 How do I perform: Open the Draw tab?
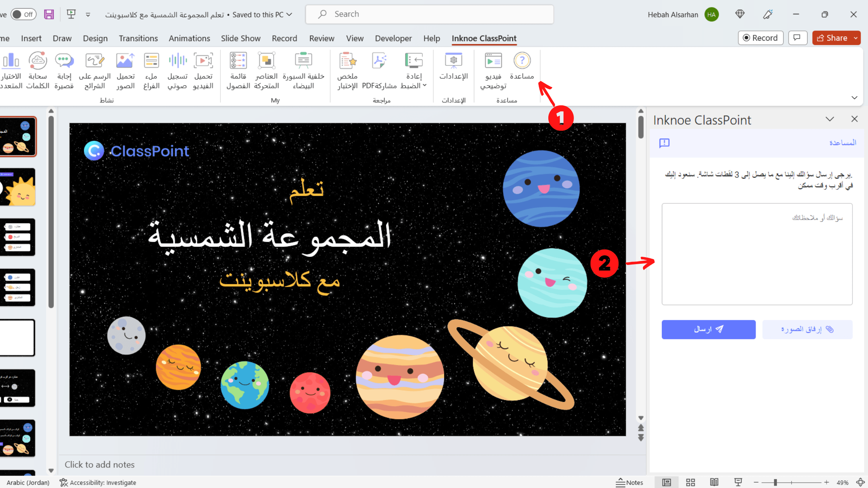coord(62,38)
